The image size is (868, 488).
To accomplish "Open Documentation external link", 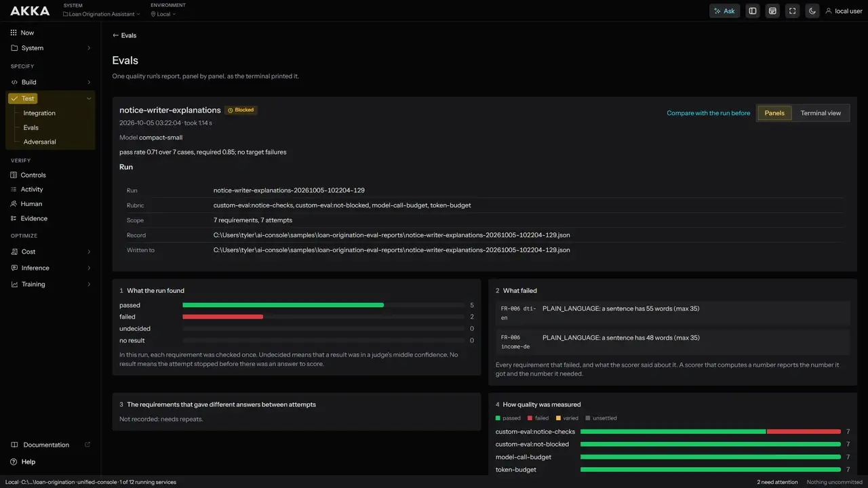I will pos(50,445).
